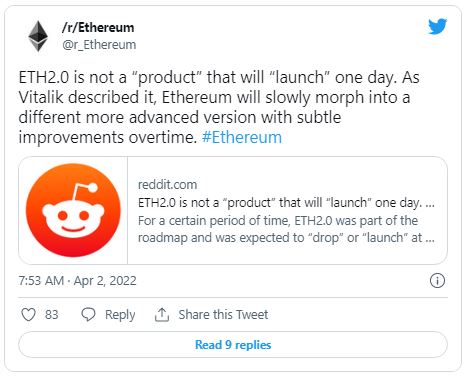Follow the #Ethereum hashtag link
The height and width of the screenshot is (377, 466).
[242, 137]
